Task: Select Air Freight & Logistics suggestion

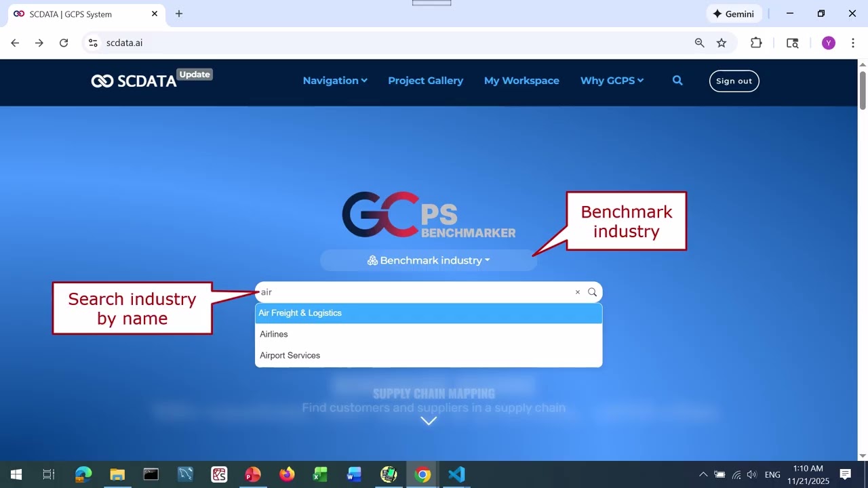Action: [x=429, y=313]
